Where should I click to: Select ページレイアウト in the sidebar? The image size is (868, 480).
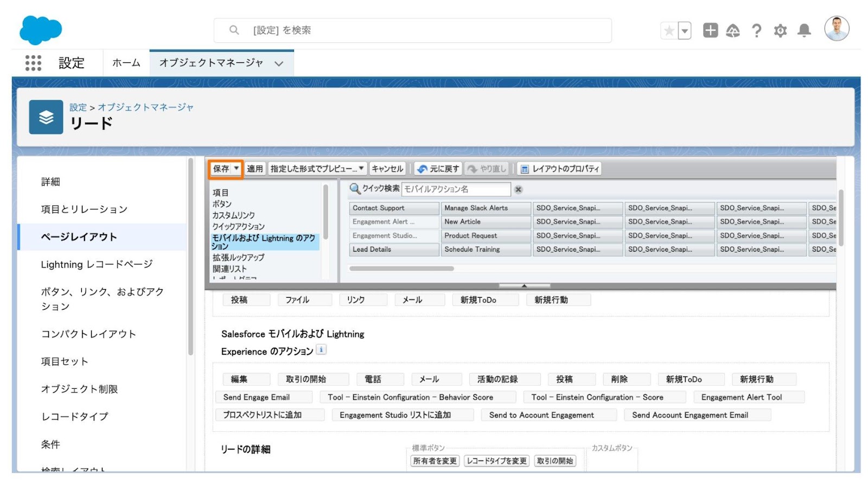[102, 237]
